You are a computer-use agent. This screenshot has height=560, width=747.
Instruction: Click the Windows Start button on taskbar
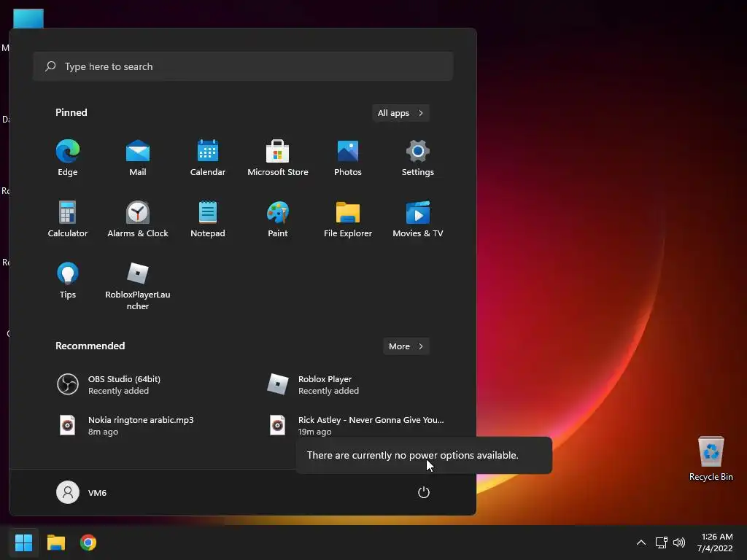pyautogui.click(x=23, y=542)
